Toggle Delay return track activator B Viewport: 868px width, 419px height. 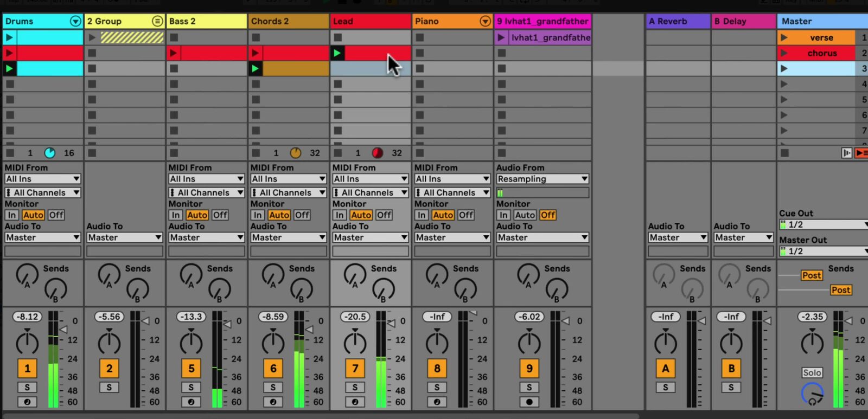click(731, 369)
